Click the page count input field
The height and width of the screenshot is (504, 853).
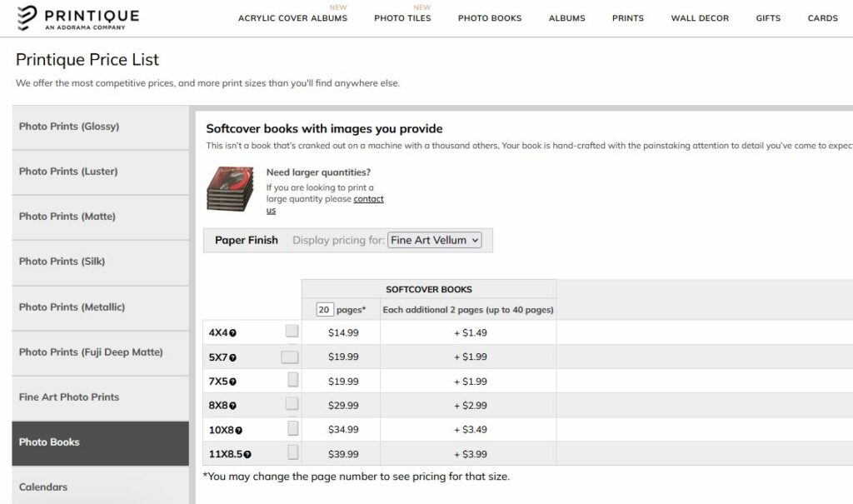(324, 310)
